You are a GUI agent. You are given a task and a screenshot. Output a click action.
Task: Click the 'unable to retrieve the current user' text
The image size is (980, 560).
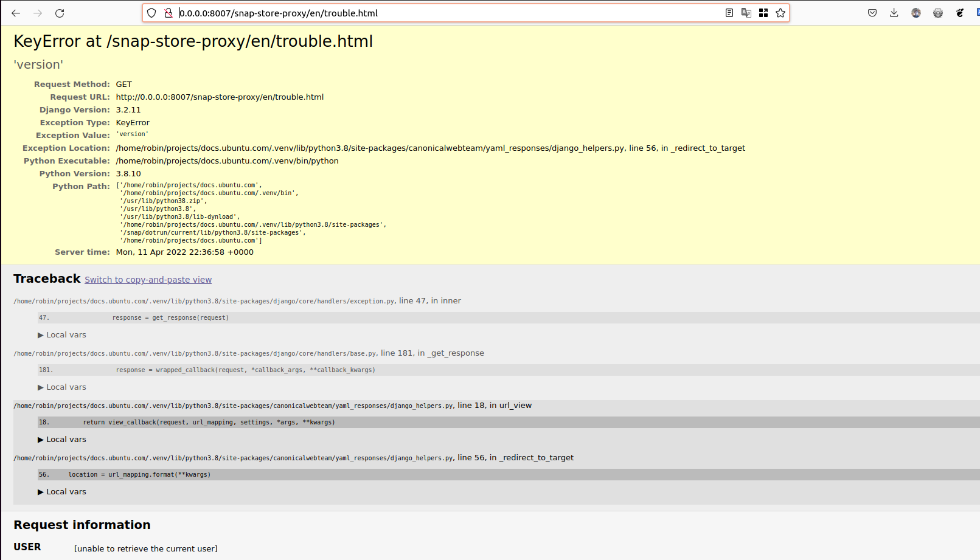pos(146,549)
